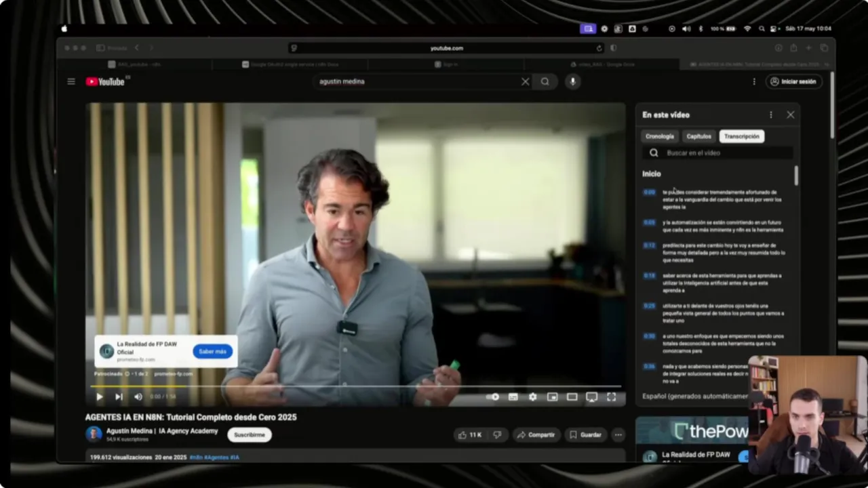Toggle the Safari sidebar button

tap(100, 48)
